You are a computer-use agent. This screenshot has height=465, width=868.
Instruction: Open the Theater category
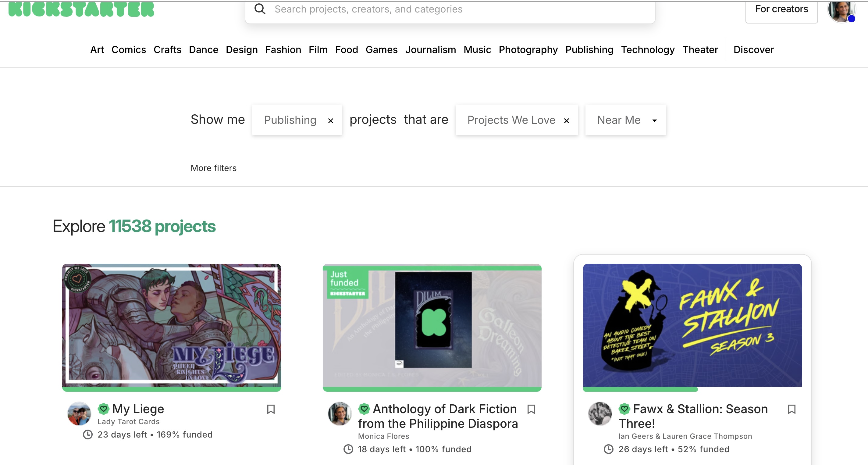click(x=700, y=50)
